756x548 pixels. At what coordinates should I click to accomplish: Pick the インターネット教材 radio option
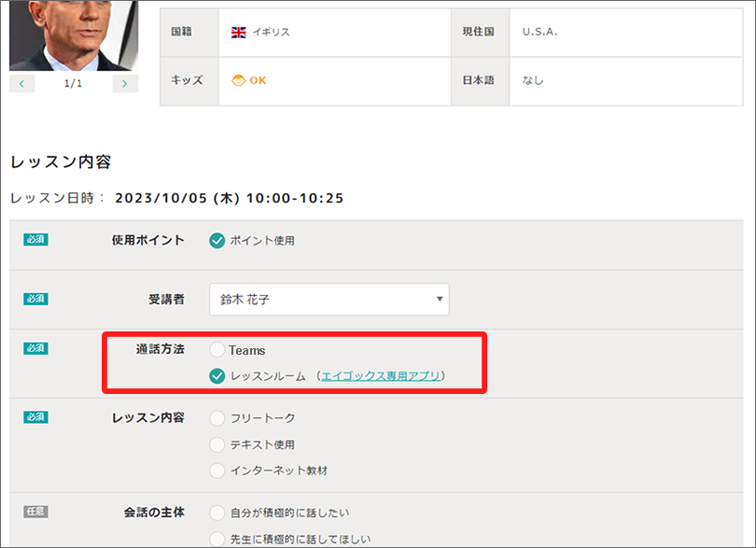[217, 471]
